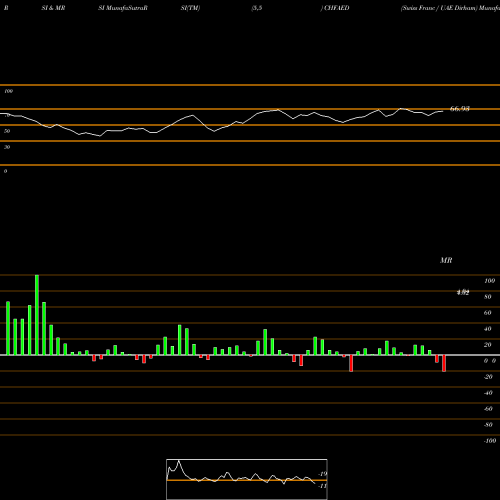Click the 100 label on RSI axis
The image size is (500, 500).
tap(8, 91)
